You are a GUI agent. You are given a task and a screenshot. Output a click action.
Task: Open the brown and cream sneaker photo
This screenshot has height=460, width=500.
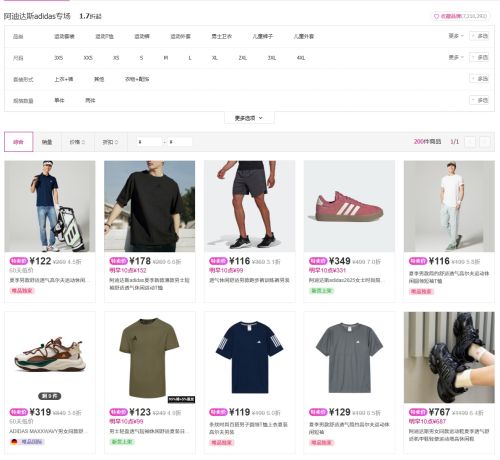coord(50,357)
